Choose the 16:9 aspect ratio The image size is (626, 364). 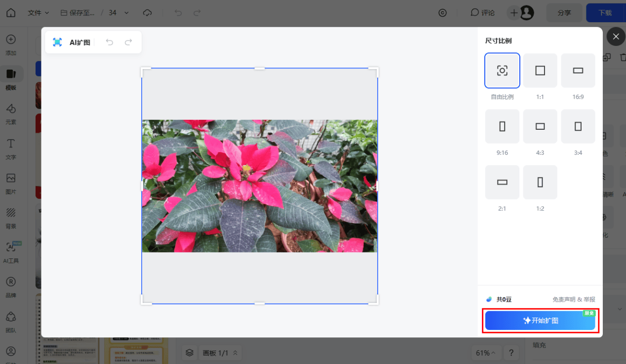click(x=578, y=71)
